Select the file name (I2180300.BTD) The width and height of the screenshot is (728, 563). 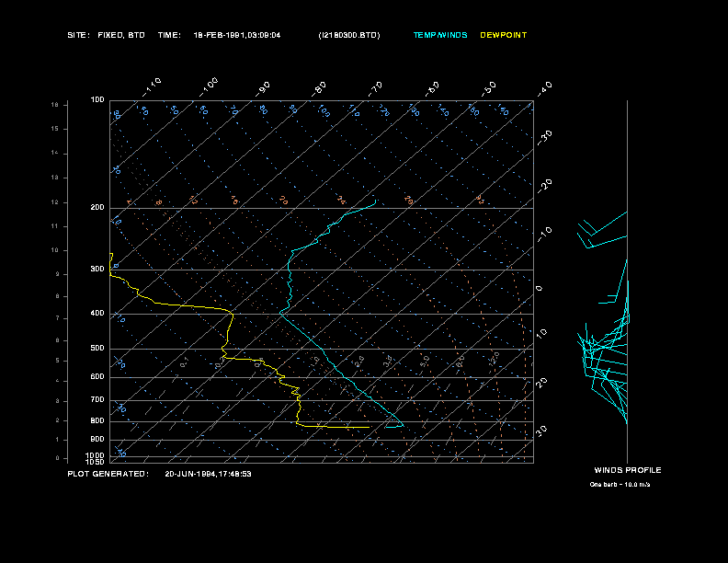coord(349,35)
